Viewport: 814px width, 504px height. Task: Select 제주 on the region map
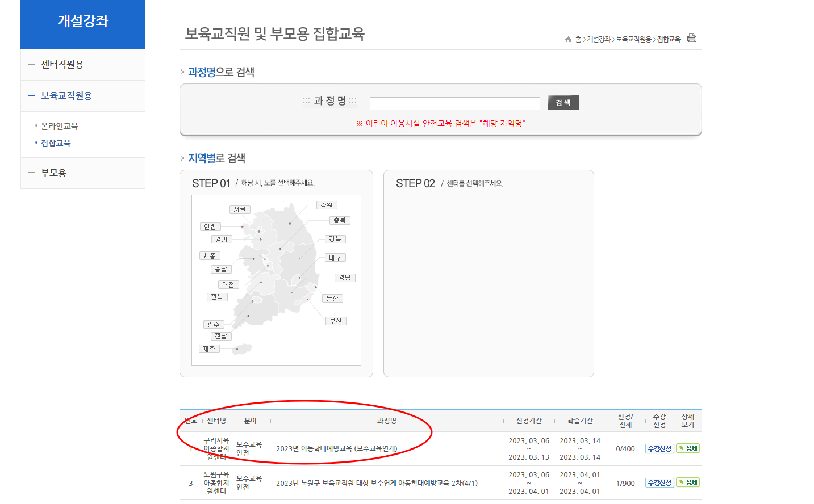click(210, 349)
